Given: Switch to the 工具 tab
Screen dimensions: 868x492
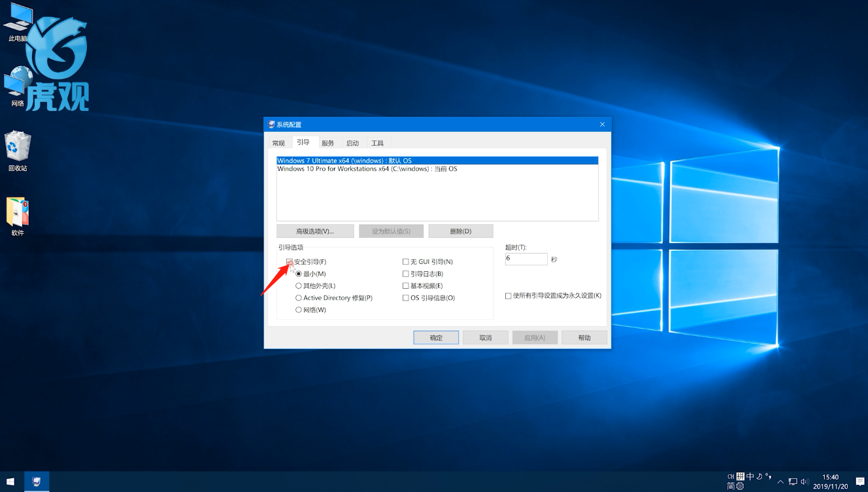Looking at the screenshot, I should (x=377, y=143).
